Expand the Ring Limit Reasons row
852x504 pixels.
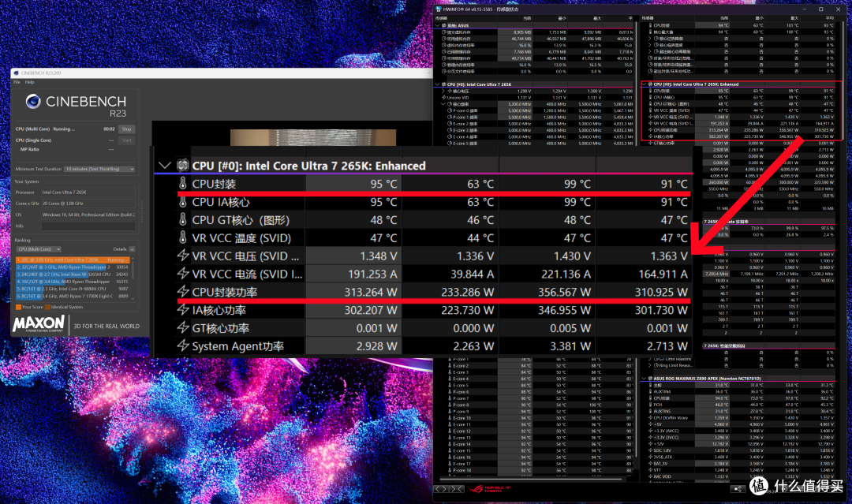click(649, 365)
